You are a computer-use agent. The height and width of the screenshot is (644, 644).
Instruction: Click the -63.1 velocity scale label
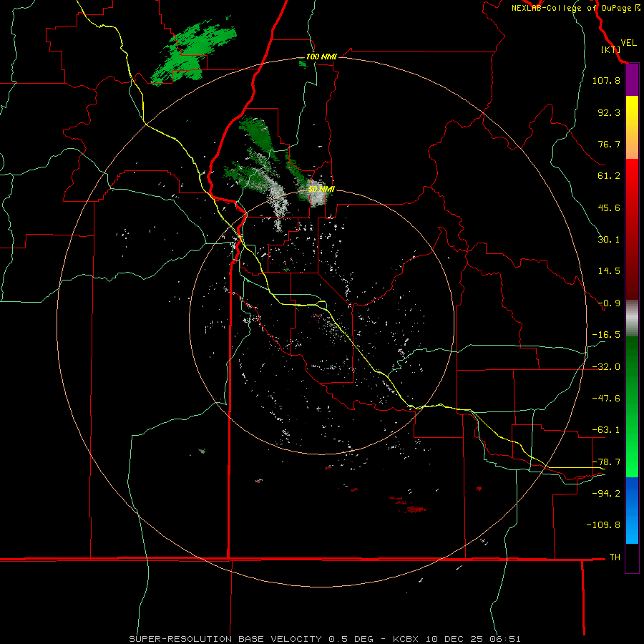606,430
